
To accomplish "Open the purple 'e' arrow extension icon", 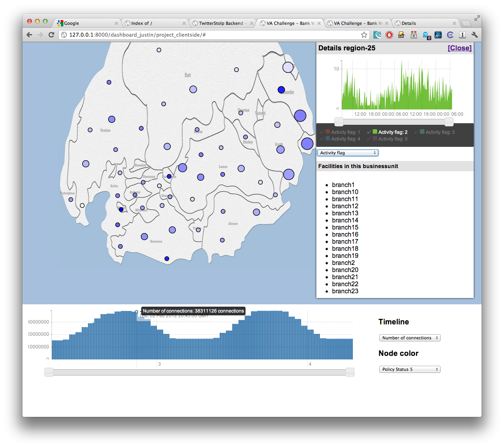I will click(x=450, y=35).
